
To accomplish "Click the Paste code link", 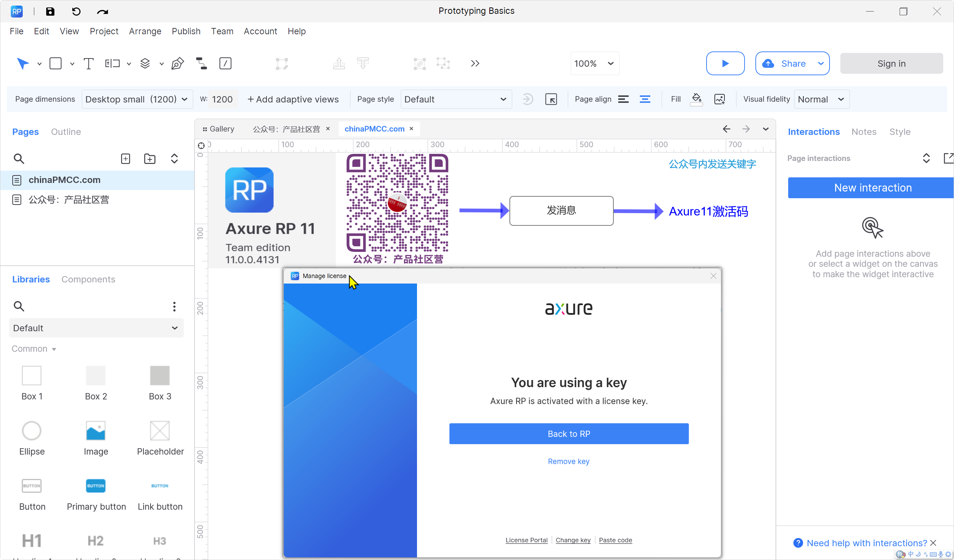I will click(x=615, y=540).
